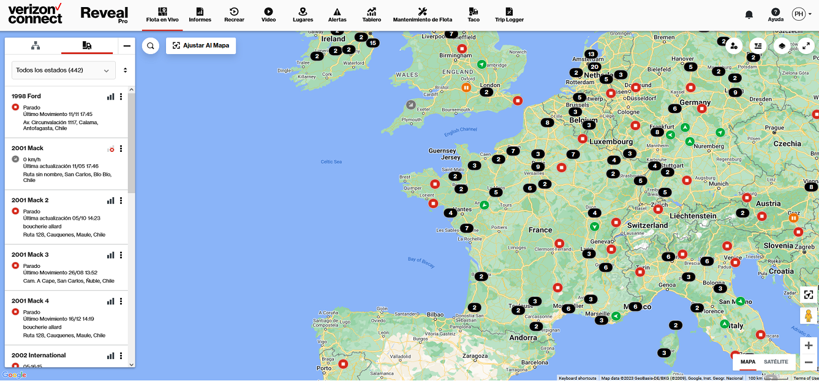
Task: Go to Mantenimiento de Flota tab
Action: click(x=423, y=15)
